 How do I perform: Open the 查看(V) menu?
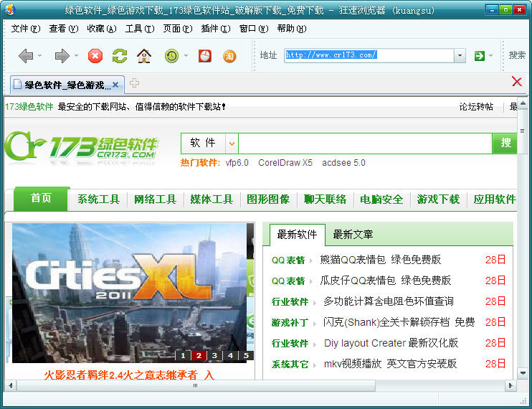63,29
